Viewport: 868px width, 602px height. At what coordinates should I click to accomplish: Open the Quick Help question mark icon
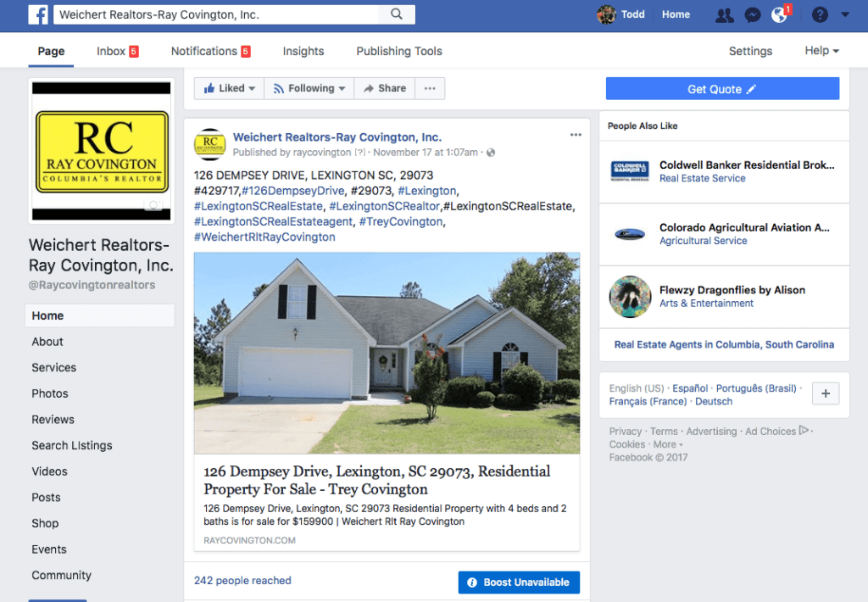820,15
